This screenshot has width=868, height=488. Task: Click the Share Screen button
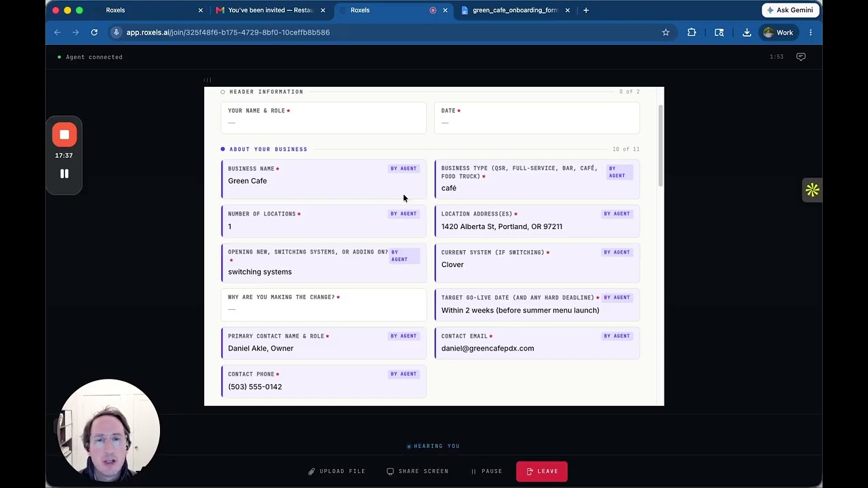(418, 471)
